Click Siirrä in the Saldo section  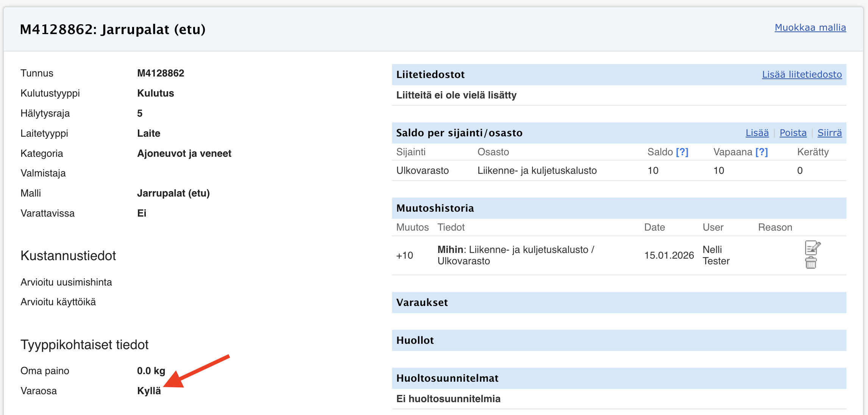coord(829,133)
